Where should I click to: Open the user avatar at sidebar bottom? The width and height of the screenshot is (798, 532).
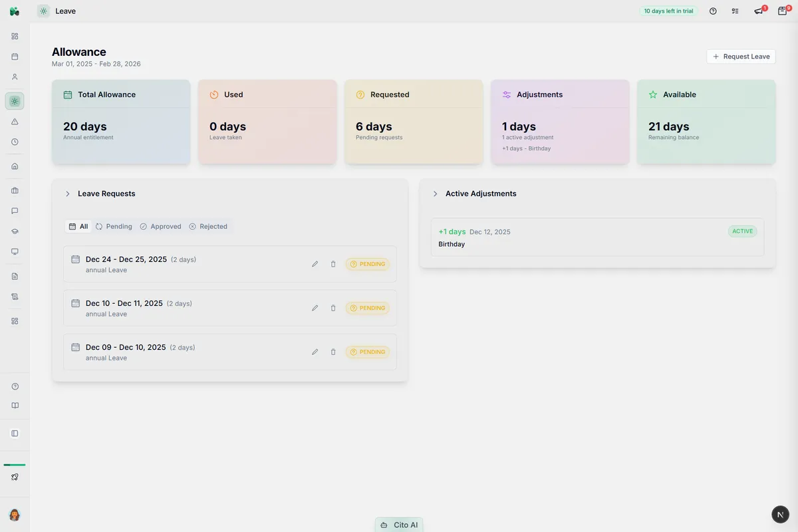pyautogui.click(x=15, y=515)
